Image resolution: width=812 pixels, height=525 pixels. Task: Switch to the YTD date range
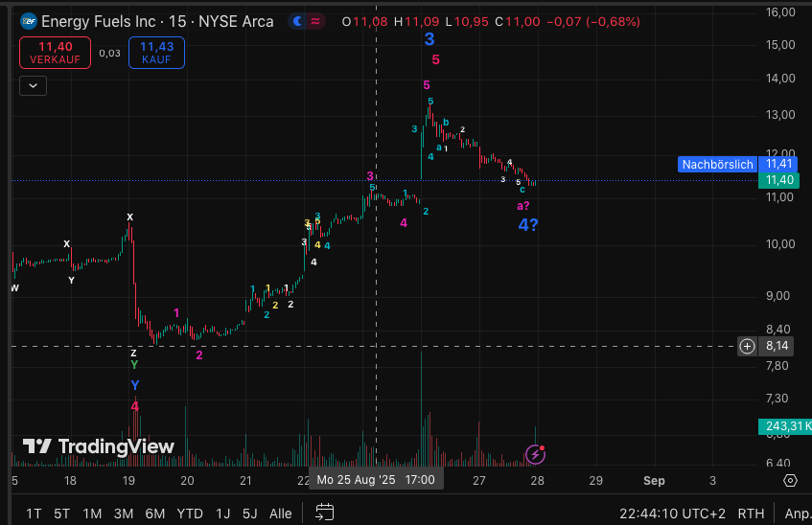[x=190, y=514]
